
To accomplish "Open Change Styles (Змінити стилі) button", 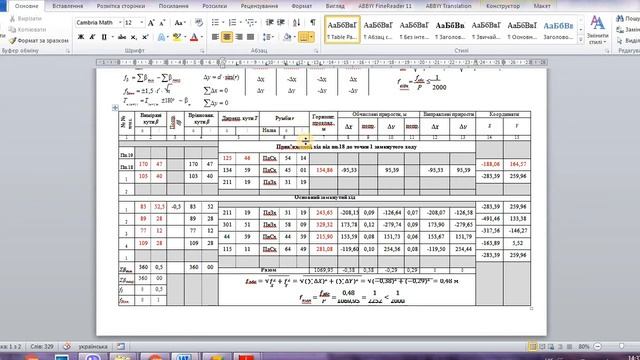I will [598, 30].
